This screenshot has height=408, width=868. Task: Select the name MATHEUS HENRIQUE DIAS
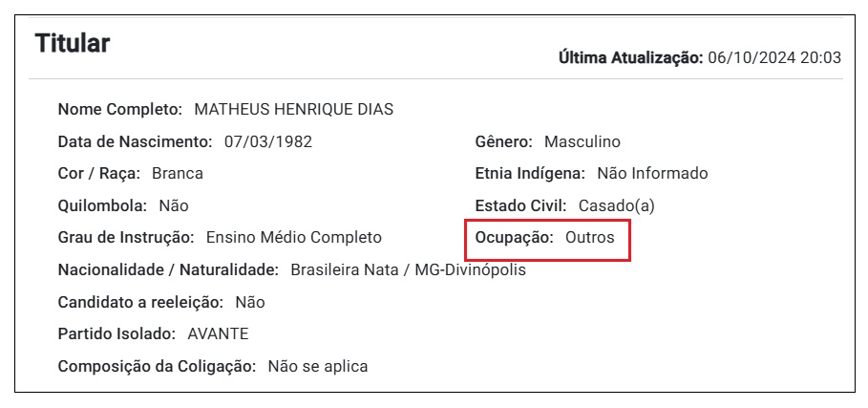pos(293,110)
